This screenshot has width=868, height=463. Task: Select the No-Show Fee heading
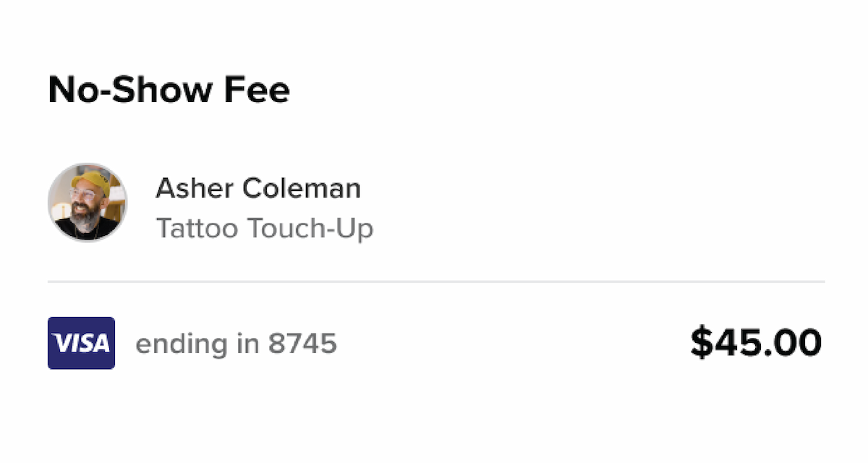pos(169,90)
